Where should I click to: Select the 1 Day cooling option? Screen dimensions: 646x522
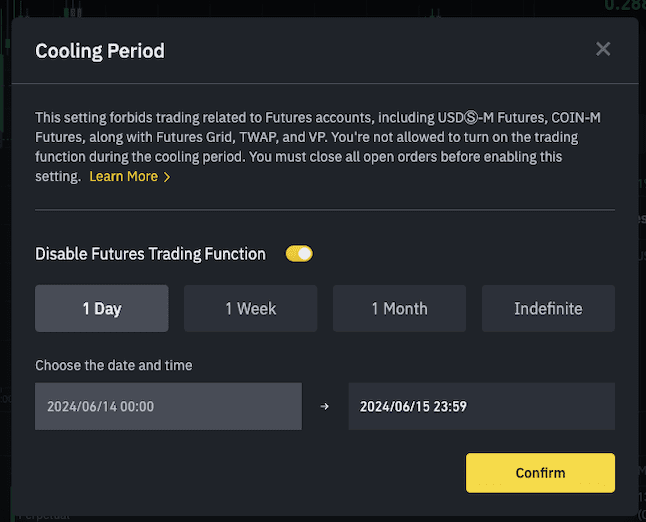[101, 308]
